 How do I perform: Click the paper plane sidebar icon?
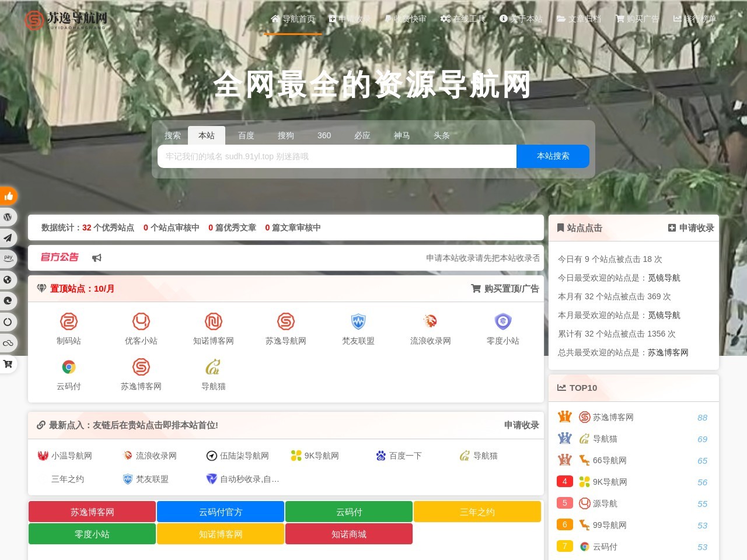(8, 238)
